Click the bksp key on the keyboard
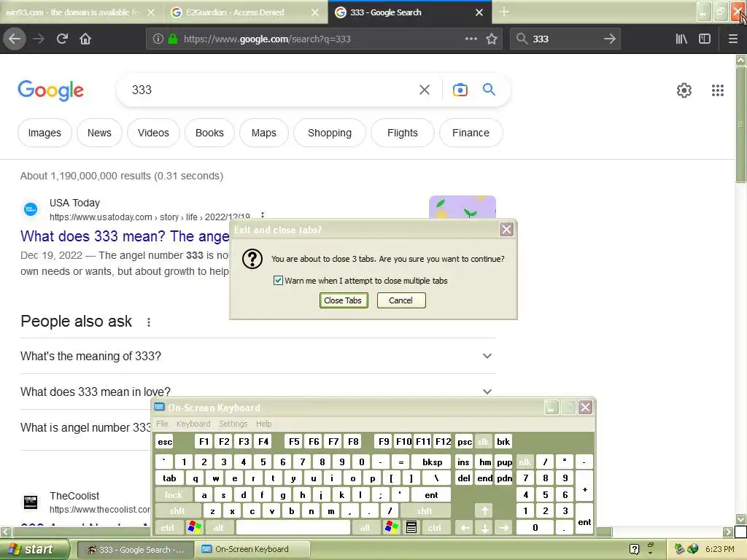The height and width of the screenshot is (560, 747). tap(432, 462)
